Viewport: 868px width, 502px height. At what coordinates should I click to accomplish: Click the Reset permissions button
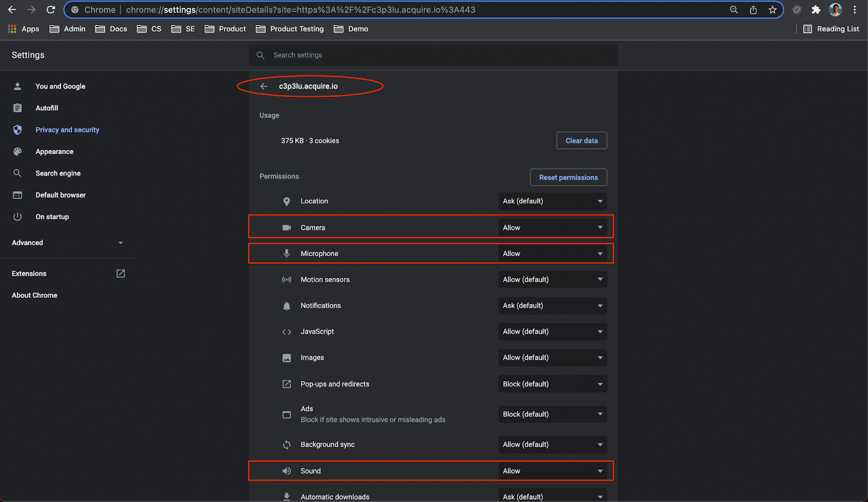568,177
